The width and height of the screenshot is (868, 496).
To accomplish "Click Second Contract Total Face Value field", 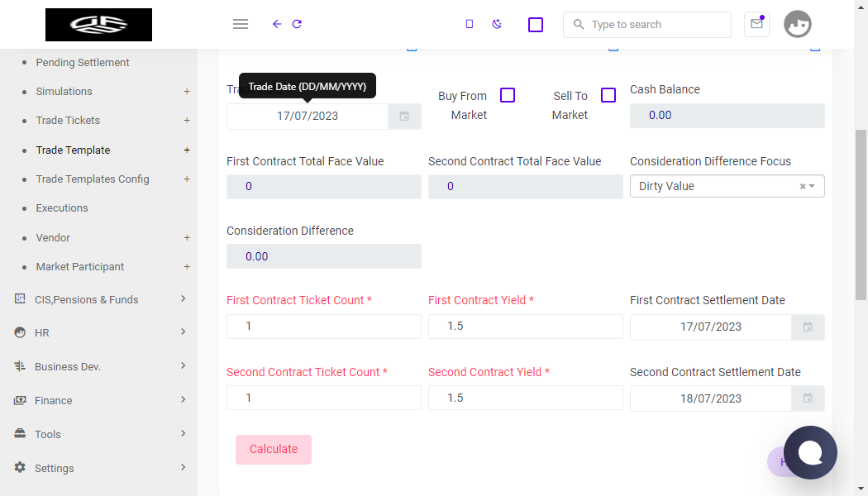I will pyautogui.click(x=525, y=187).
